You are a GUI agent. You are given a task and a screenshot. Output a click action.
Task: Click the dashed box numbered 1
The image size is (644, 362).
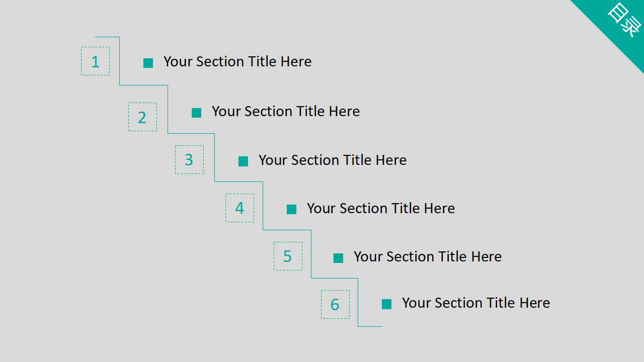click(x=95, y=61)
